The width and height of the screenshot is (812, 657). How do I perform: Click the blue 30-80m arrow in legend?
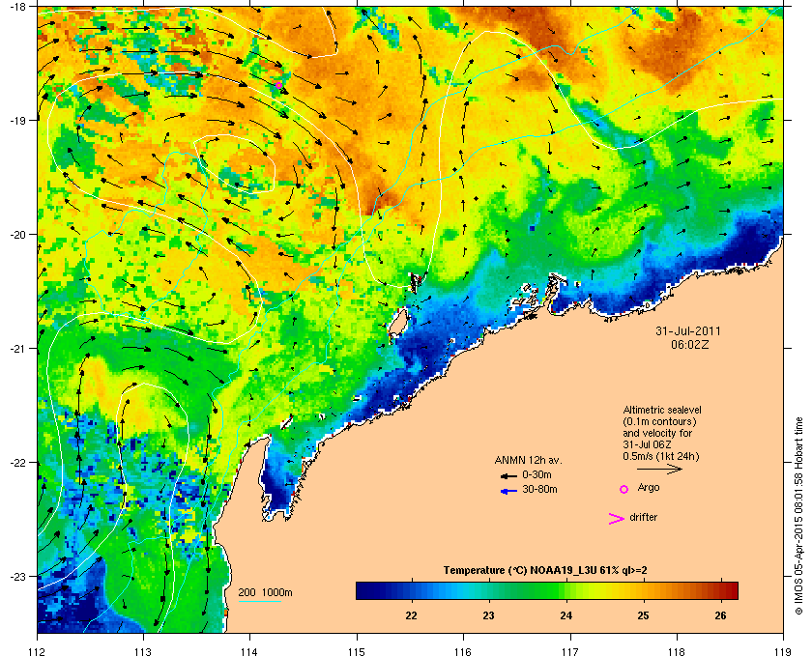click(509, 491)
